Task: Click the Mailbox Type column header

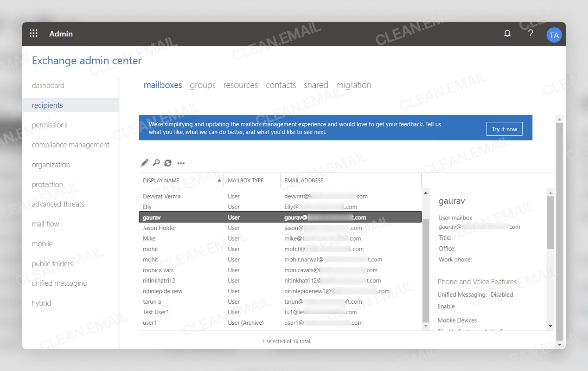Action: (x=245, y=181)
